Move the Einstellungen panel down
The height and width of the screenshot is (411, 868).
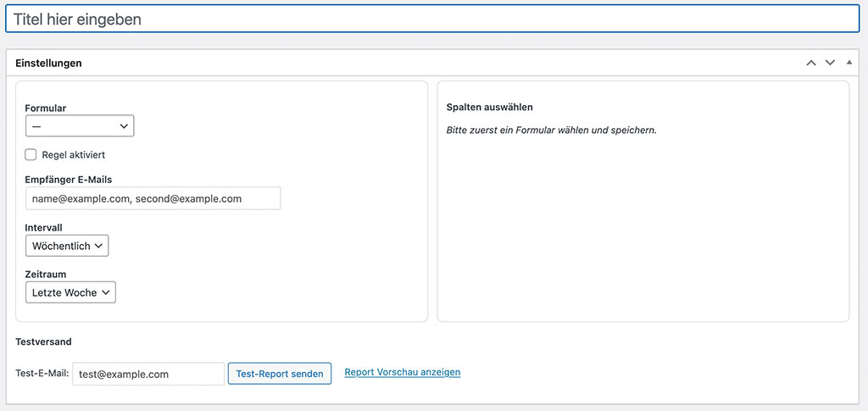(830, 63)
